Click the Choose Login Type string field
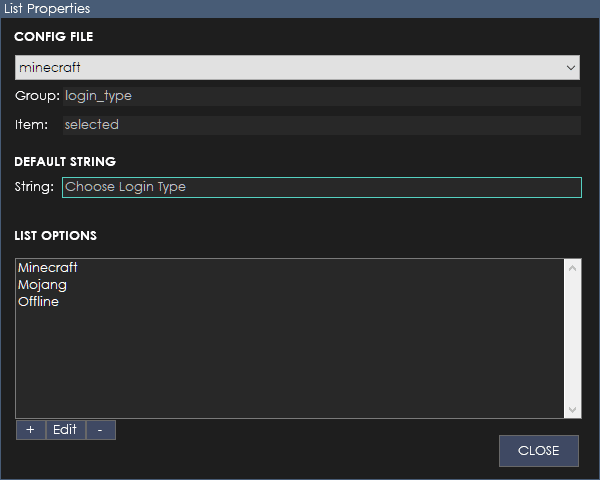This screenshot has width=600, height=480. tap(322, 187)
